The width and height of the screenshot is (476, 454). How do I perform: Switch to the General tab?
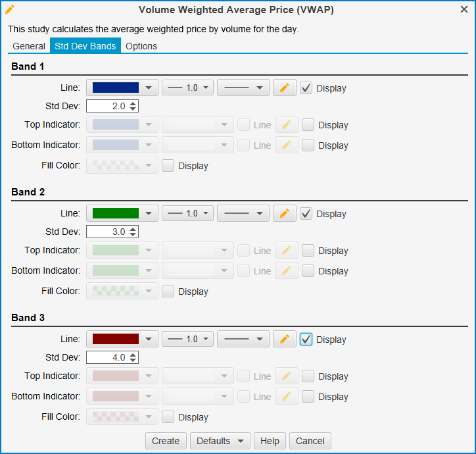click(29, 46)
